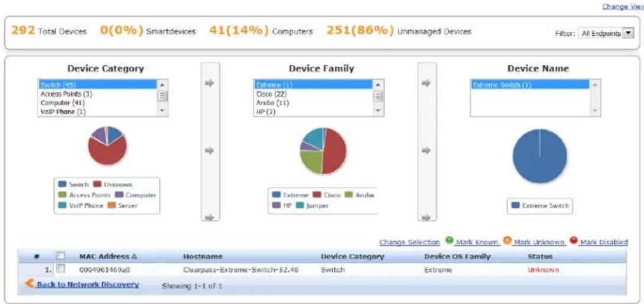Click the Extreme legend color square
This screenshot has height=304, width=644.
[277, 195]
